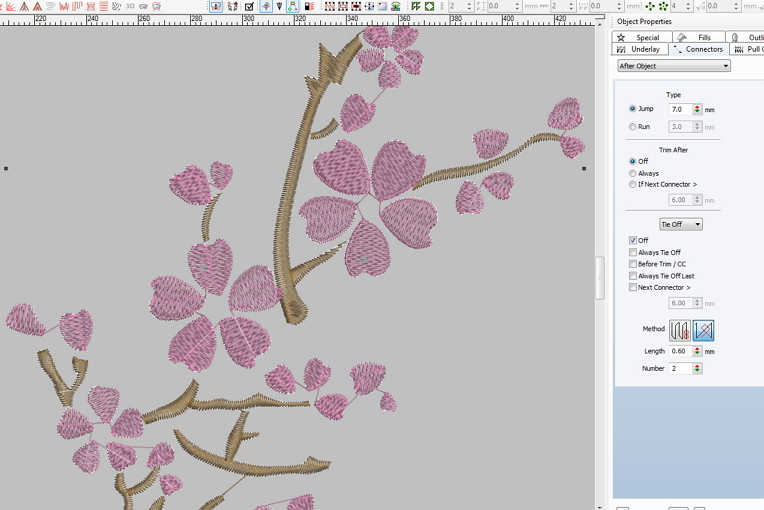764x510 pixels.
Task: Click the checkmark box toolbar icon
Action: pyautogui.click(x=249, y=6)
